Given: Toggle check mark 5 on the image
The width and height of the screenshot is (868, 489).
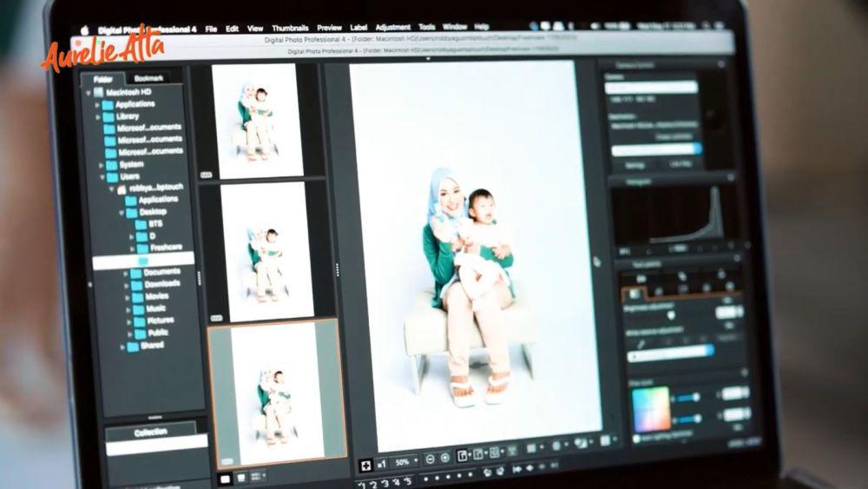Looking at the screenshot, I should [408, 480].
